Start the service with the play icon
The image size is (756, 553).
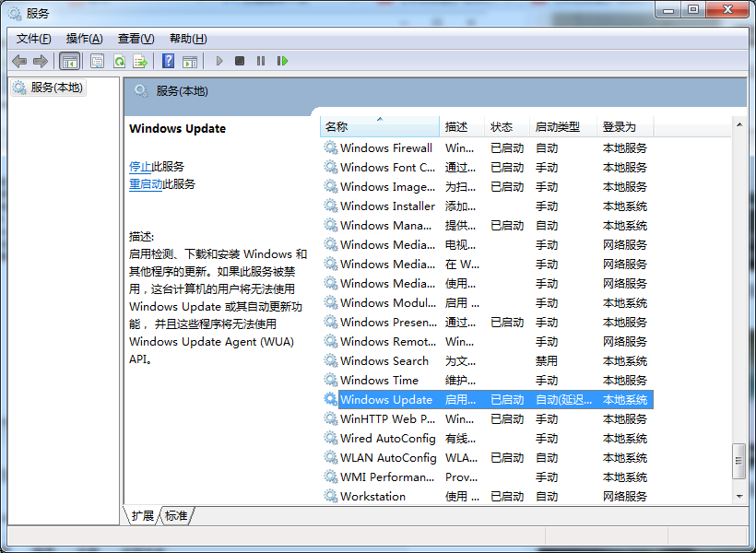click(219, 61)
